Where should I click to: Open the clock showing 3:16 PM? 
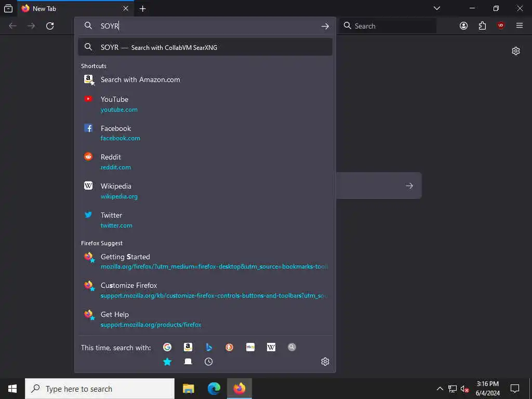click(x=487, y=389)
